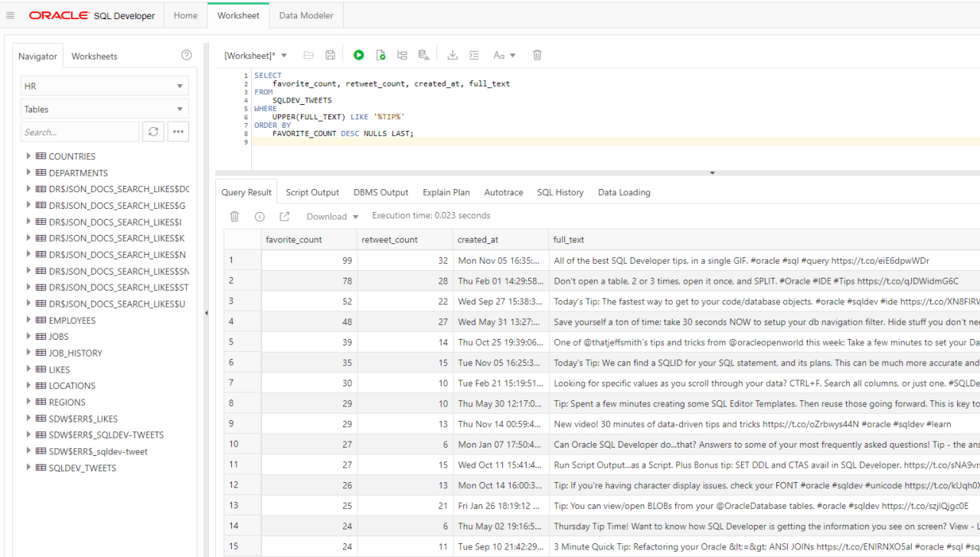Click the created_at column header
Viewport: 980px width, 557px height.
coord(501,239)
